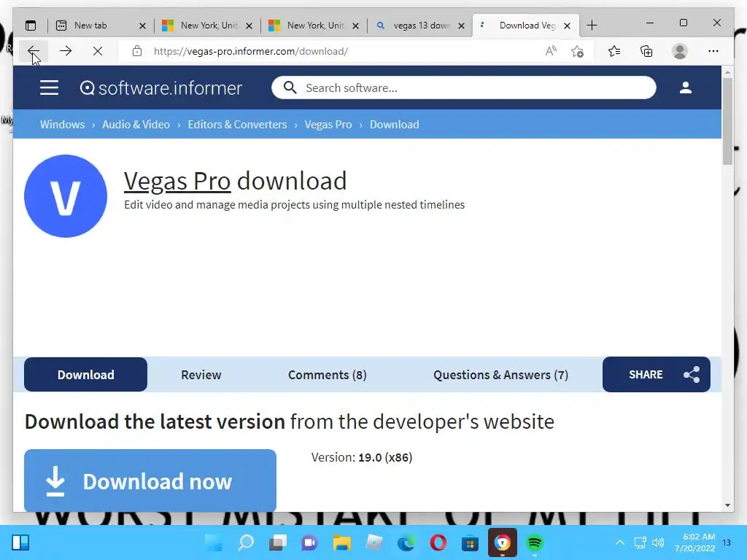The width and height of the screenshot is (747, 560).
Task: Open taskbar Search
Action: click(x=246, y=542)
